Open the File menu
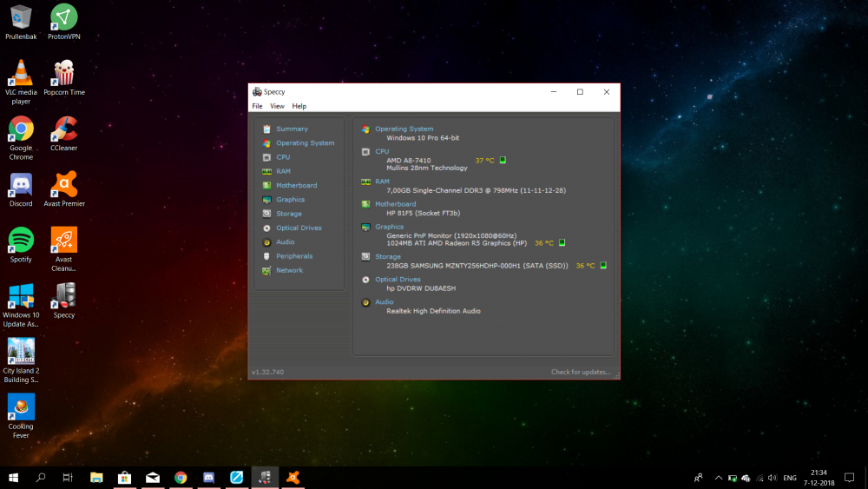868x489 pixels. (257, 106)
